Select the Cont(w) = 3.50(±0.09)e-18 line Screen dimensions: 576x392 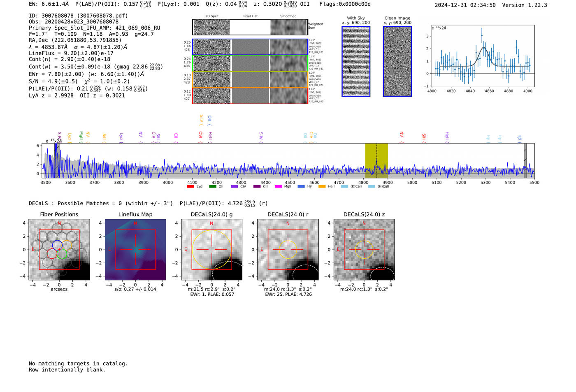click(x=96, y=66)
